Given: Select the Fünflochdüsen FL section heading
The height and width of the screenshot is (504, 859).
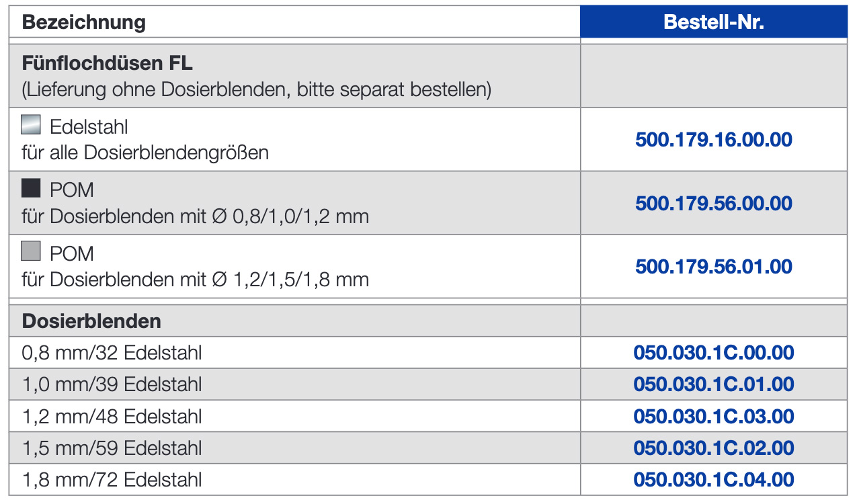Looking at the screenshot, I should [x=108, y=64].
